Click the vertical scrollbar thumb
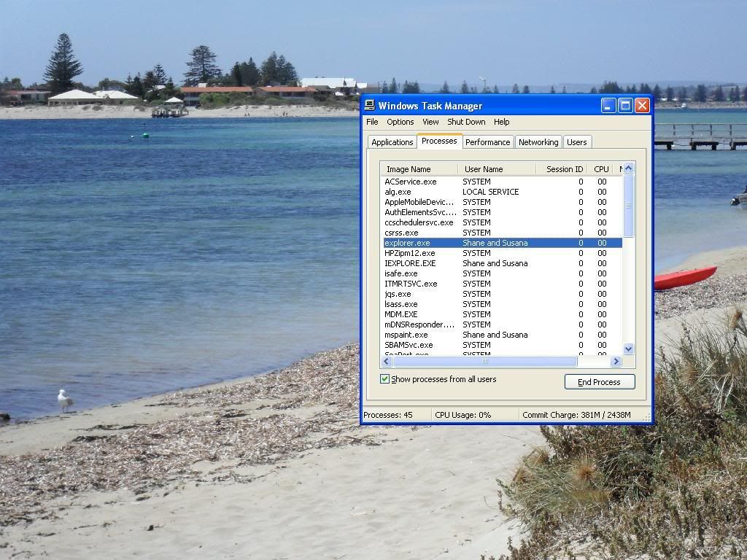 point(628,205)
